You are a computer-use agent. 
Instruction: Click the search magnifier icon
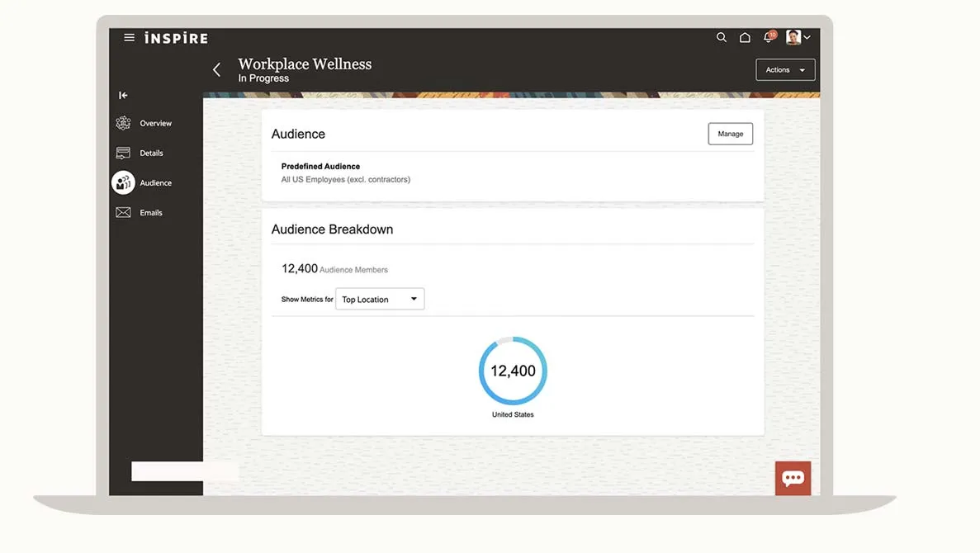coord(722,37)
